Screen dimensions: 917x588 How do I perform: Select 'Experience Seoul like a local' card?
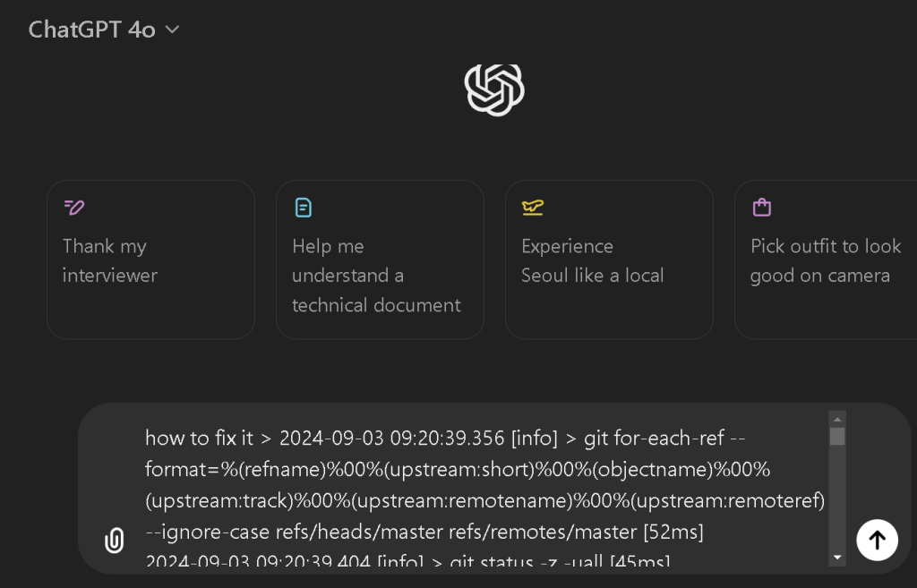(609, 260)
